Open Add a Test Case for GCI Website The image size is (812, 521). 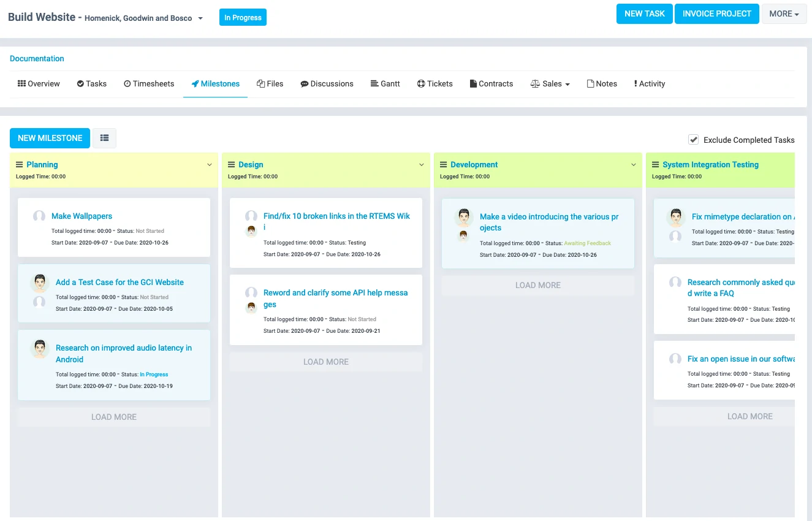click(x=120, y=283)
